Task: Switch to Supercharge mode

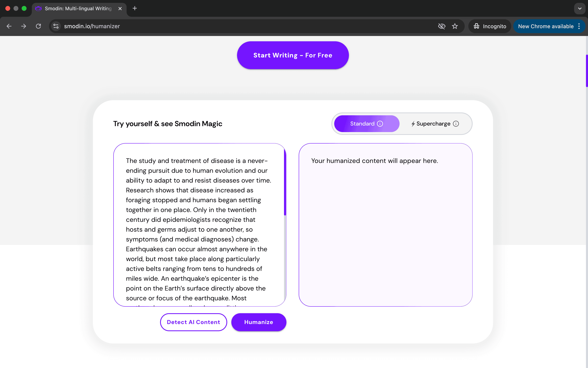Action: point(435,124)
